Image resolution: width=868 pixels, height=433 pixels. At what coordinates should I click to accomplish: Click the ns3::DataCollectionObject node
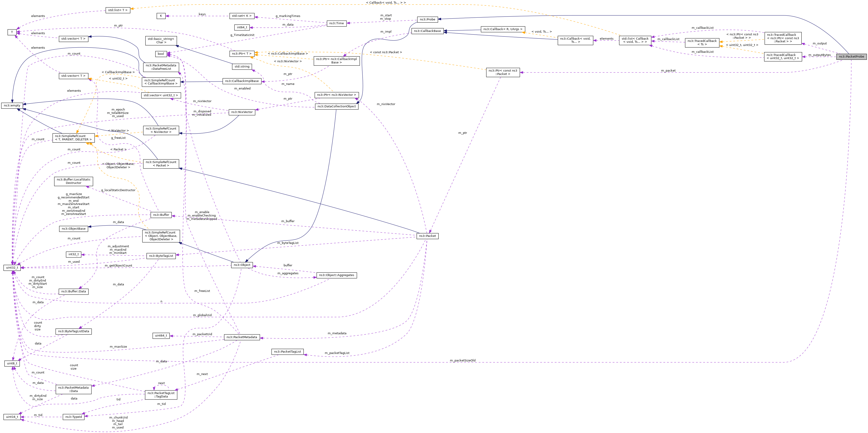click(x=337, y=107)
